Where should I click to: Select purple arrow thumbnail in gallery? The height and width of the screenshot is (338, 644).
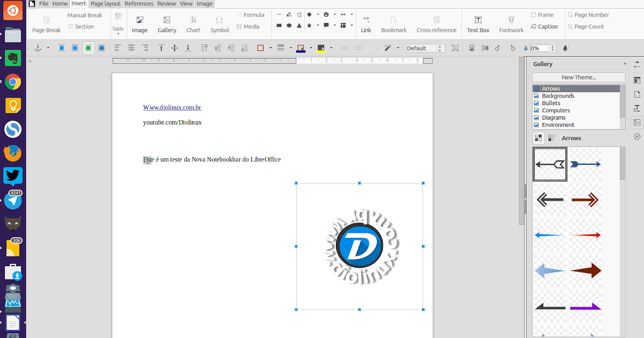(586, 306)
